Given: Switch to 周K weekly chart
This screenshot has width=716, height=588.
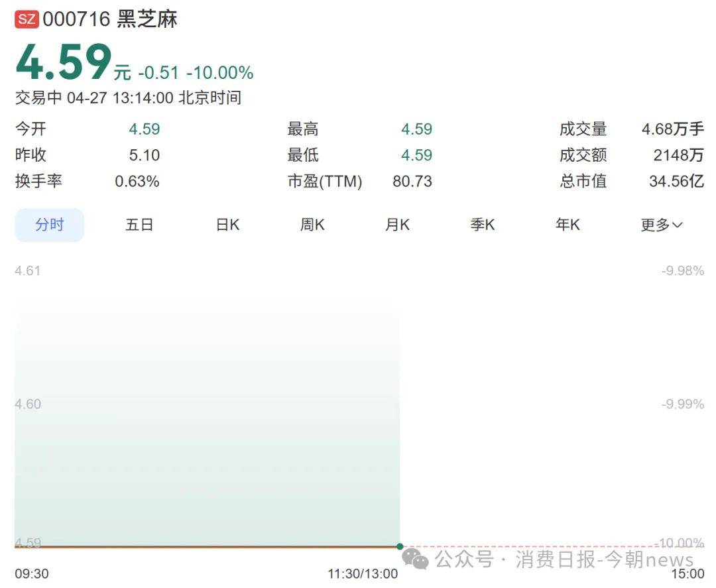Looking at the screenshot, I should pyautogui.click(x=312, y=225).
